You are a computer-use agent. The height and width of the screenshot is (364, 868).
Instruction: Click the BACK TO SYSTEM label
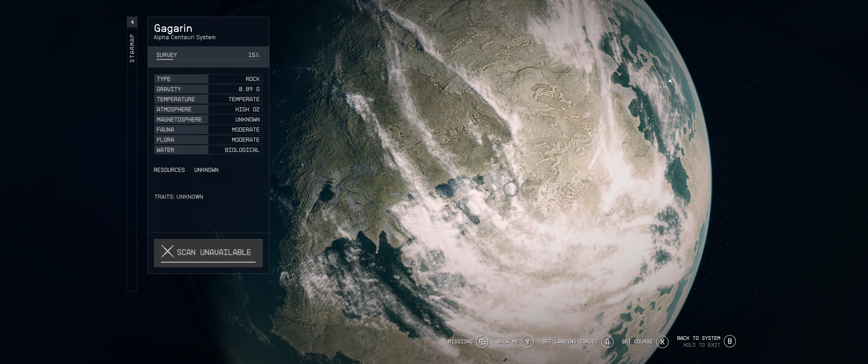(699, 338)
